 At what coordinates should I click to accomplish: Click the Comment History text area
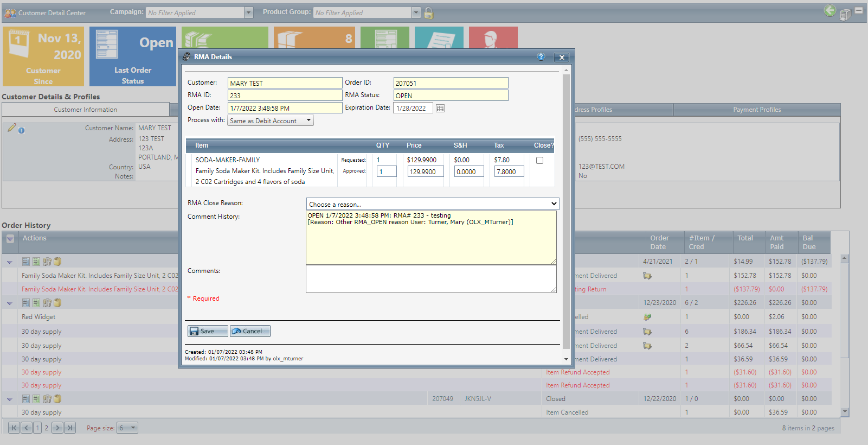(431, 238)
